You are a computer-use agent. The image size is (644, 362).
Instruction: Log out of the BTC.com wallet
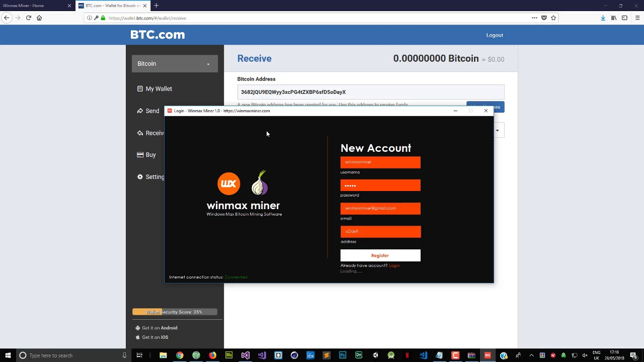point(495,35)
